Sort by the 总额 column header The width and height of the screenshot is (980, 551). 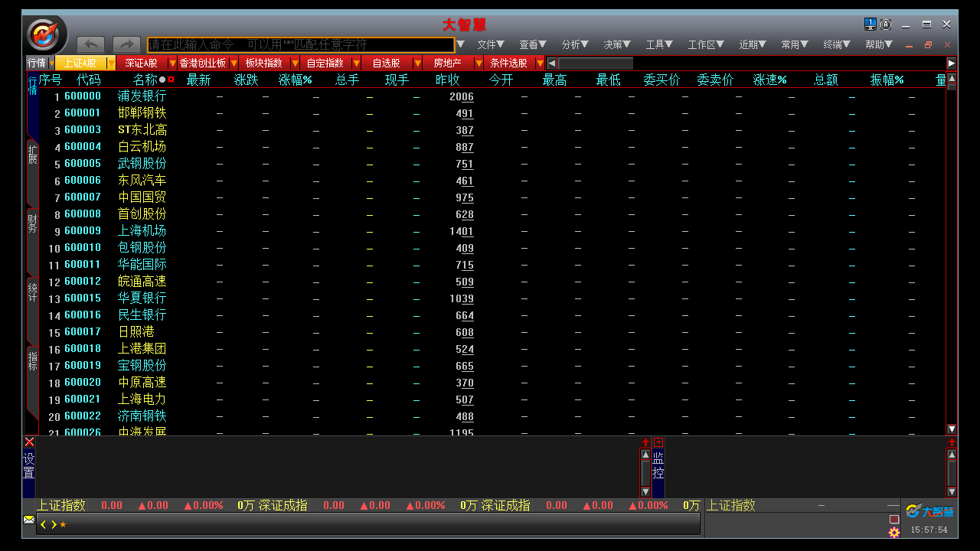click(825, 80)
